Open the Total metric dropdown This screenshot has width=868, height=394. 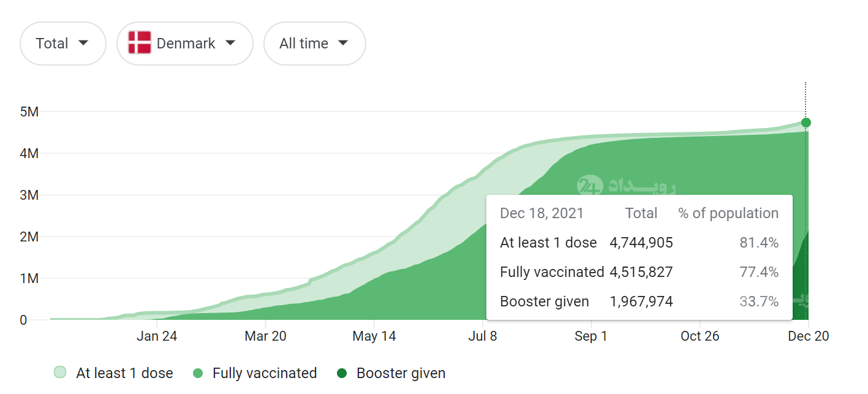click(62, 44)
